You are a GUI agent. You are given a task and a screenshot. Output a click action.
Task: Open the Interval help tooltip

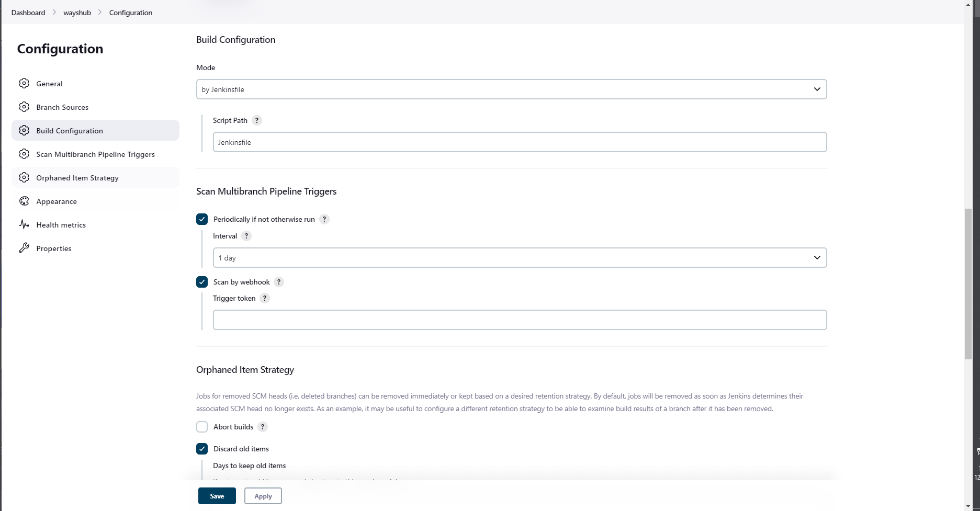point(246,236)
